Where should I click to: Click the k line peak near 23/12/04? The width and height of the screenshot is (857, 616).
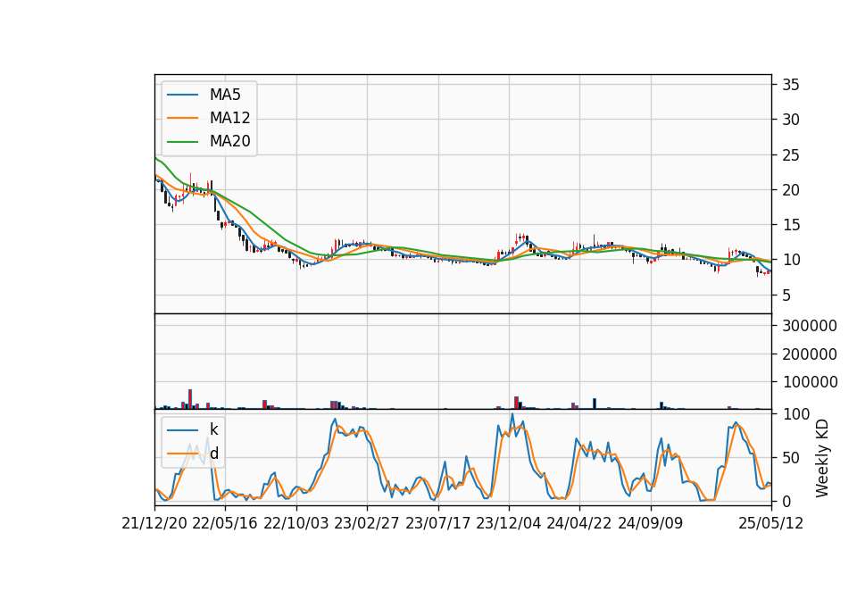[x=512, y=413]
